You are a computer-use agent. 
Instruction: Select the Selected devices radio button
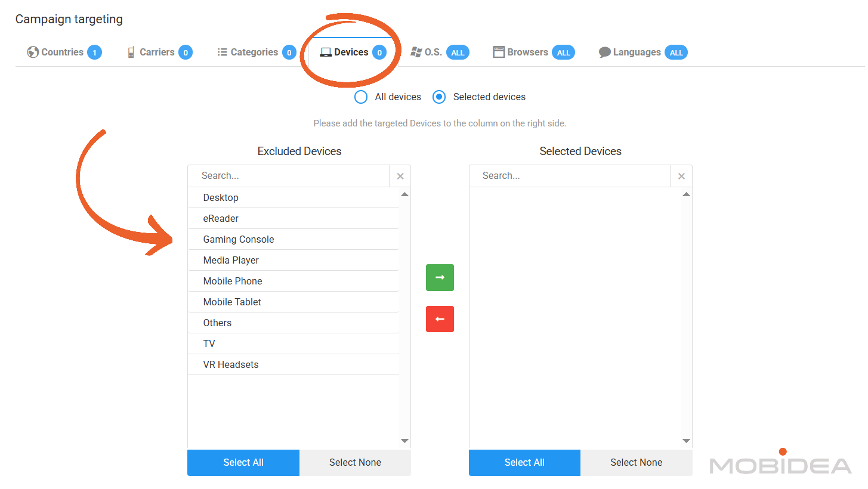point(439,97)
